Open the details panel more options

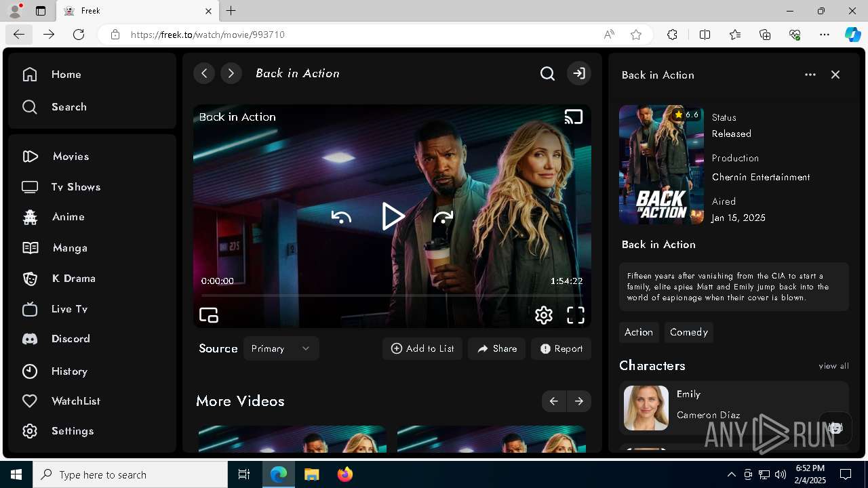click(810, 75)
